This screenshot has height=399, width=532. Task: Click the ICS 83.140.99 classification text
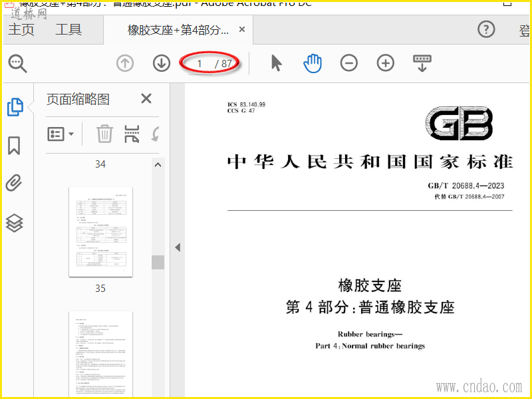tap(246, 104)
